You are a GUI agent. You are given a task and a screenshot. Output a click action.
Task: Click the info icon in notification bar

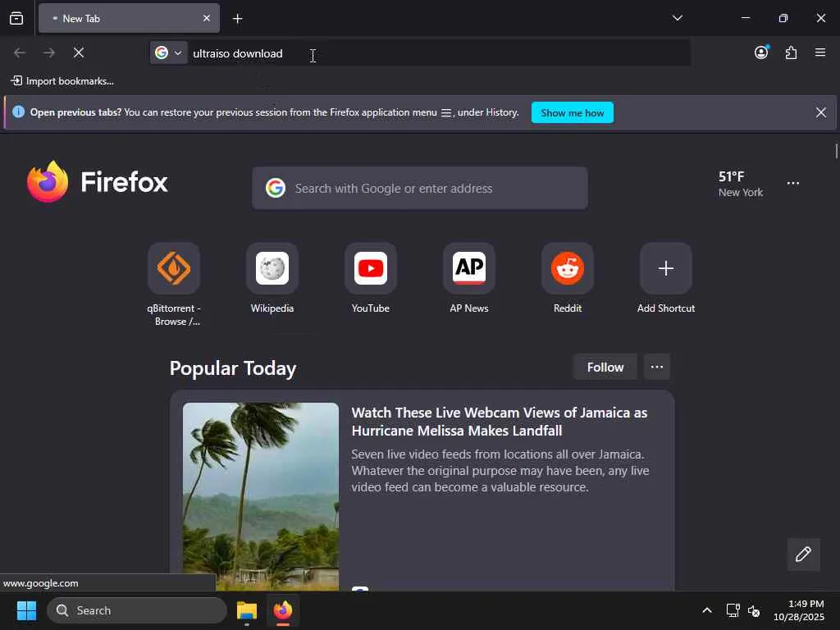(x=19, y=112)
